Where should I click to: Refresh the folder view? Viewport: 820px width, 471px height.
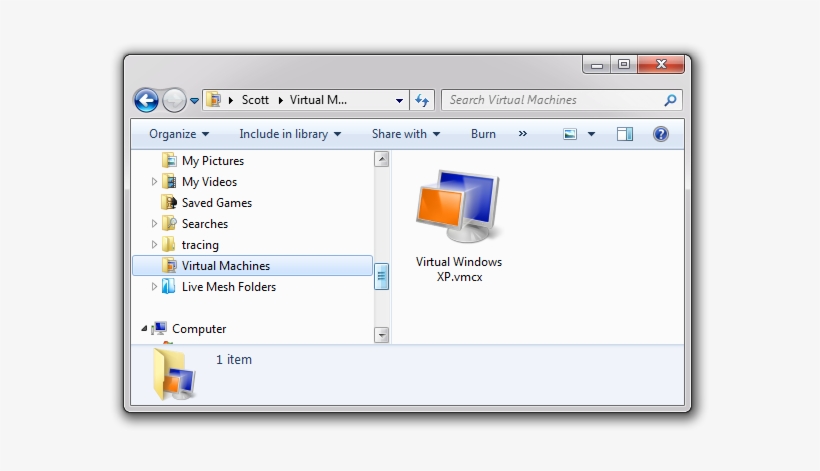pos(422,100)
